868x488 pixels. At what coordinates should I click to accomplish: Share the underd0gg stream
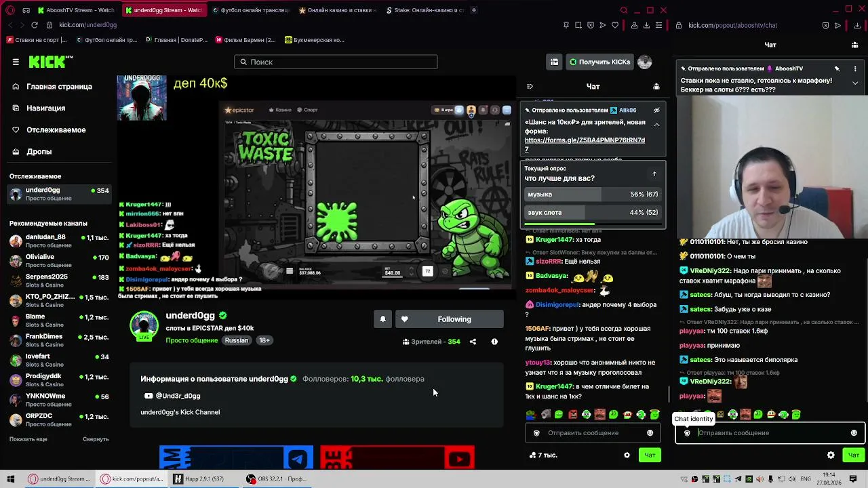pyautogui.click(x=473, y=342)
